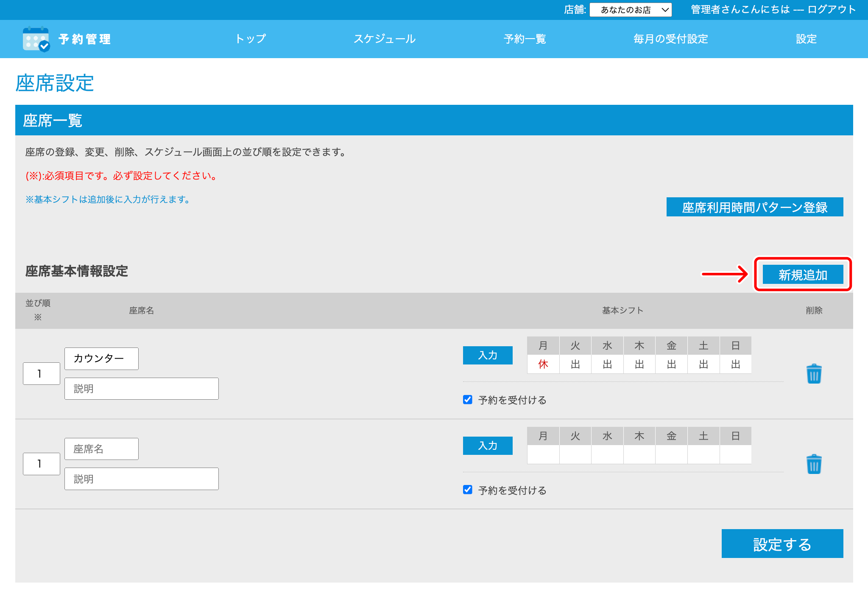868x611 pixels.
Task: Open the 設定 menu item
Action: click(x=806, y=39)
